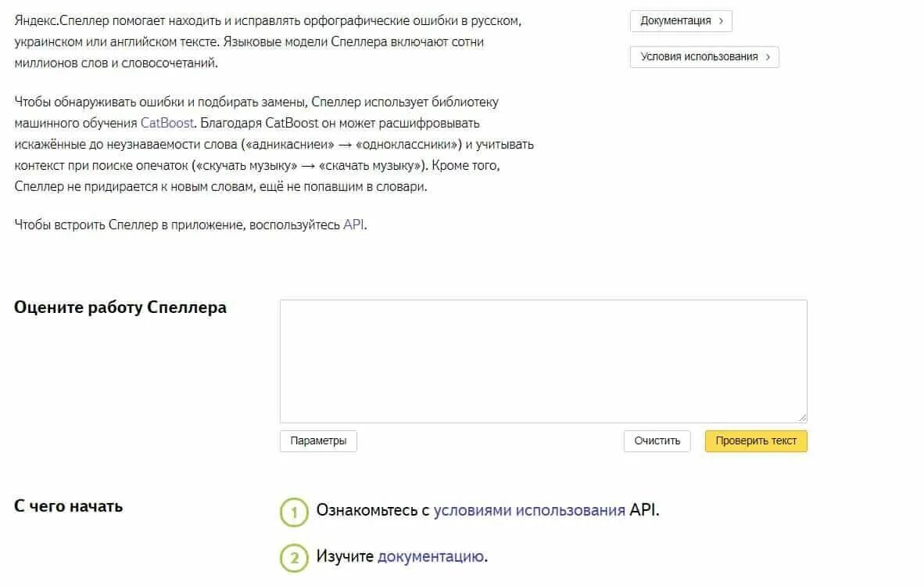924x586 pixels.
Task: Open the Параметры options button
Action: tap(318, 441)
